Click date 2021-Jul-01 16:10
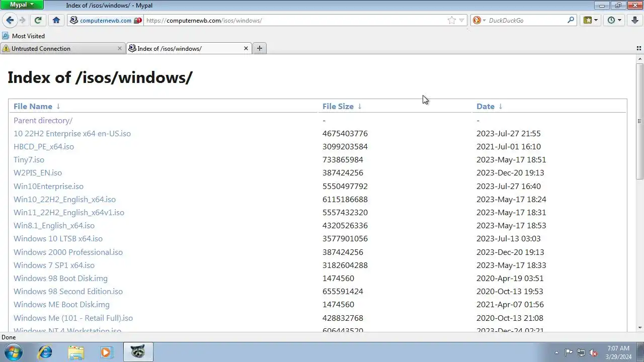The width and height of the screenshot is (644, 362). 509,147
